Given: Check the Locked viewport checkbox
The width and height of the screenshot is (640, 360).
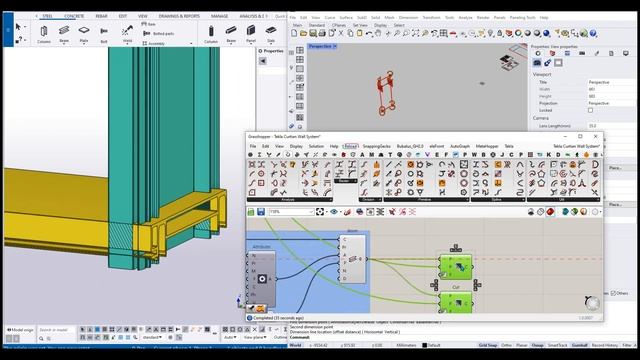Looking at the screenshot, I should (x=591, y=110).
